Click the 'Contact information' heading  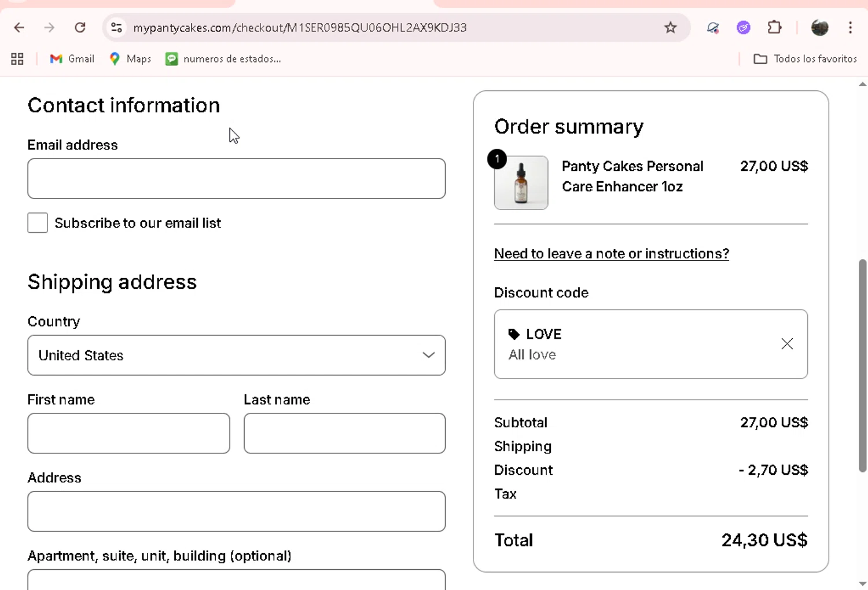(x=124, y=105)
